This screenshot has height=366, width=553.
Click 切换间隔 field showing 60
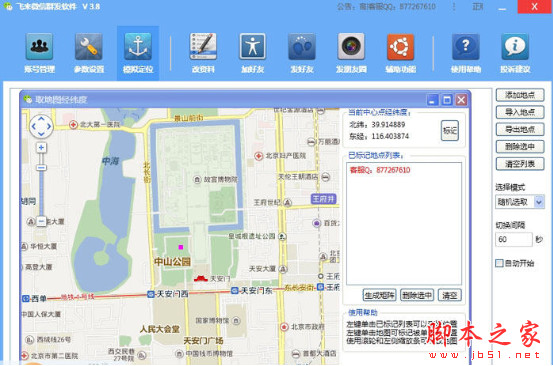[x=514, y=239]
